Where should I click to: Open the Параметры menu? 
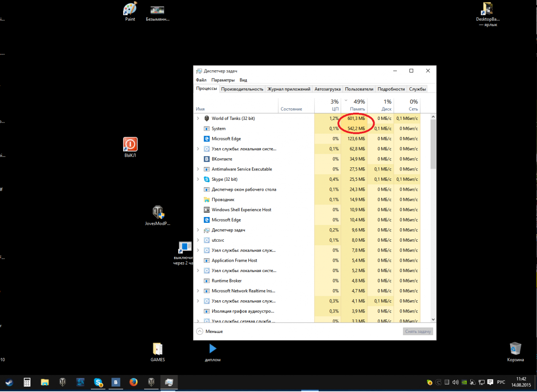[x=223, y=80]
